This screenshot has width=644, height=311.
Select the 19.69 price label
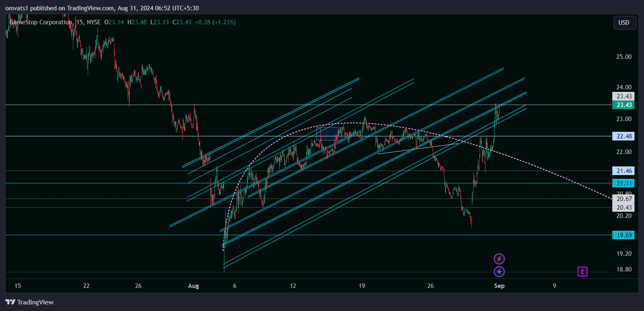click(623, 235)
